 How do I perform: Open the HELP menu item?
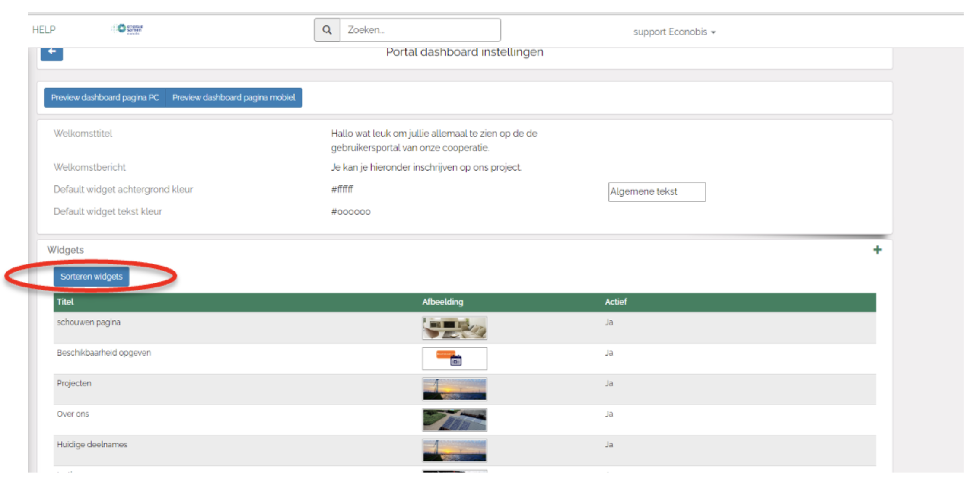point(44,30)
